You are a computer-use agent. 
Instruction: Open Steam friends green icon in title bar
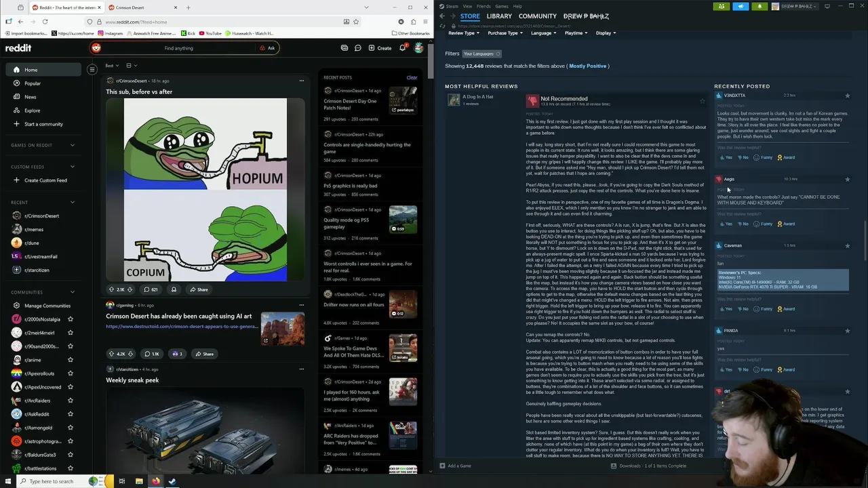coord(722,6)
